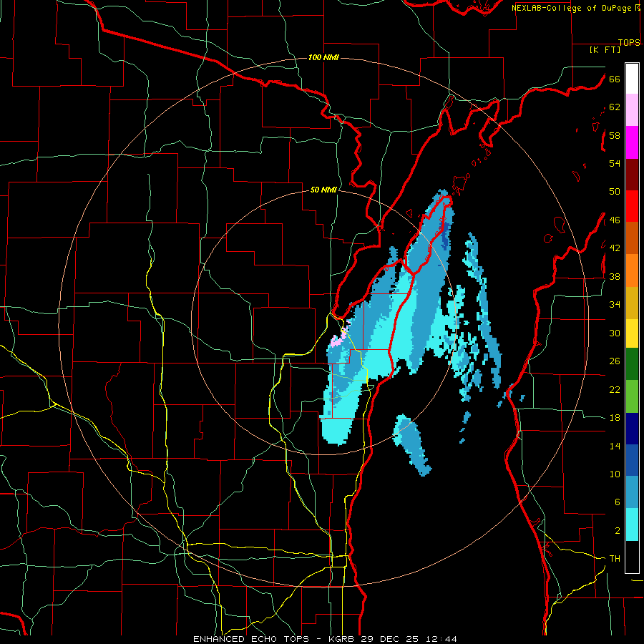Click the dark blue echo core near peninsula tip
This screenshot has width=644, height=644.
(447, 236)
